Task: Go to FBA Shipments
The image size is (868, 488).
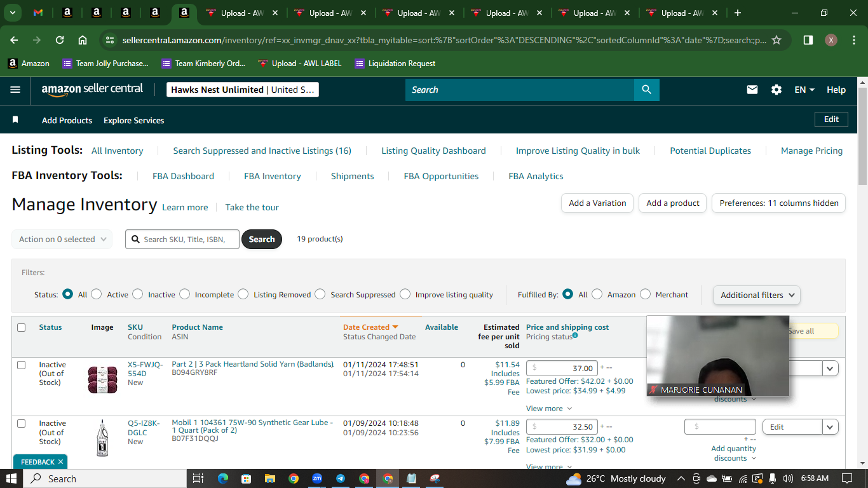Action: 352,176
